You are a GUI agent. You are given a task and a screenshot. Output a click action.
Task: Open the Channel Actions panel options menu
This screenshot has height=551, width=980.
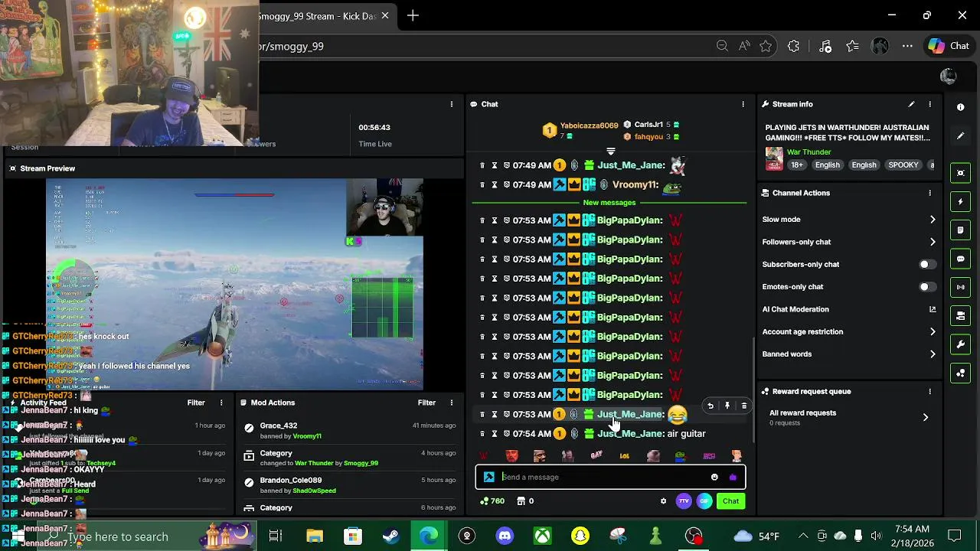[x=930, y=193]
